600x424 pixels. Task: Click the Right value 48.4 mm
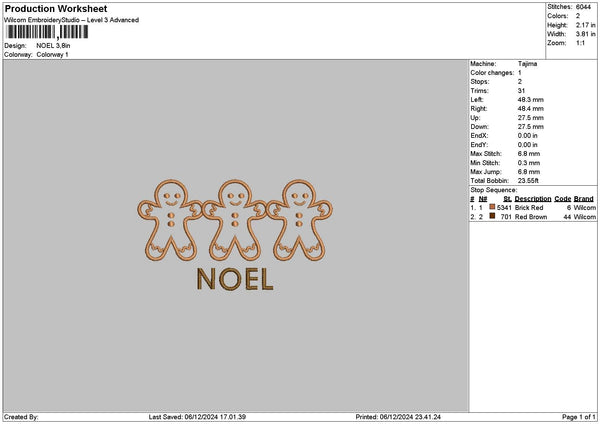click(x=530, y=109)
